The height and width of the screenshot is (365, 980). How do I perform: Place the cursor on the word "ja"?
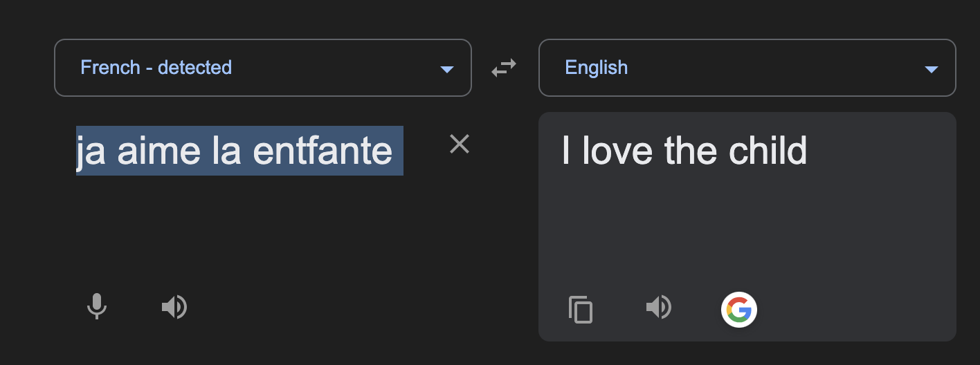[x=91, y=152]
